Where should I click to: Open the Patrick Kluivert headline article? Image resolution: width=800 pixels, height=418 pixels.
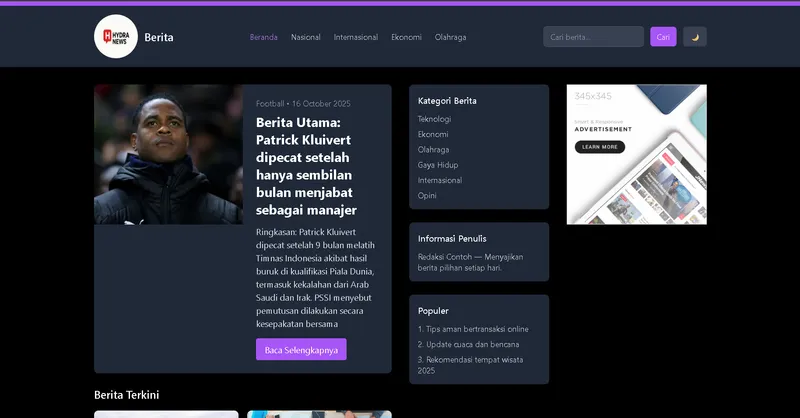(x=307, y=166)
